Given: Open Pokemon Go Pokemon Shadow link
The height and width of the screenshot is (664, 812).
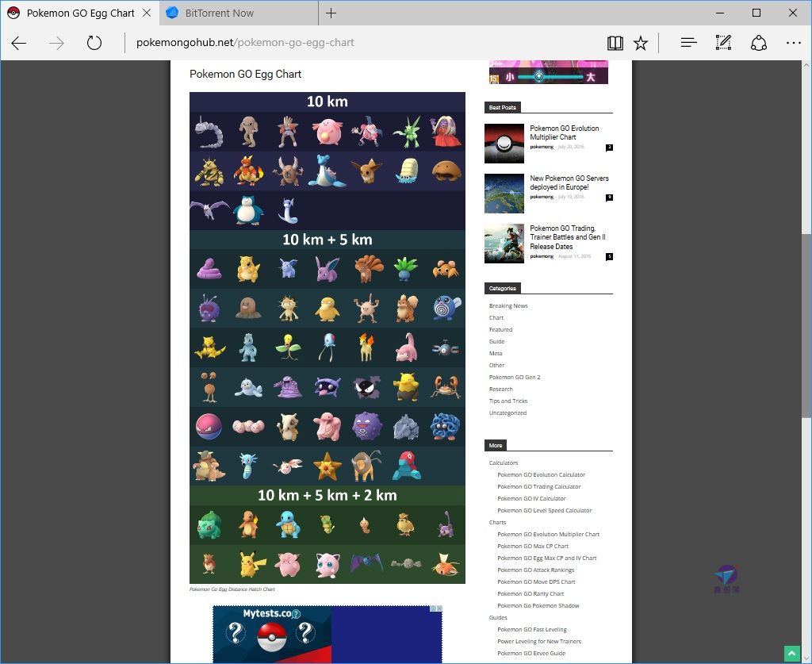Looking at the screenshot, I should point(538,605).
